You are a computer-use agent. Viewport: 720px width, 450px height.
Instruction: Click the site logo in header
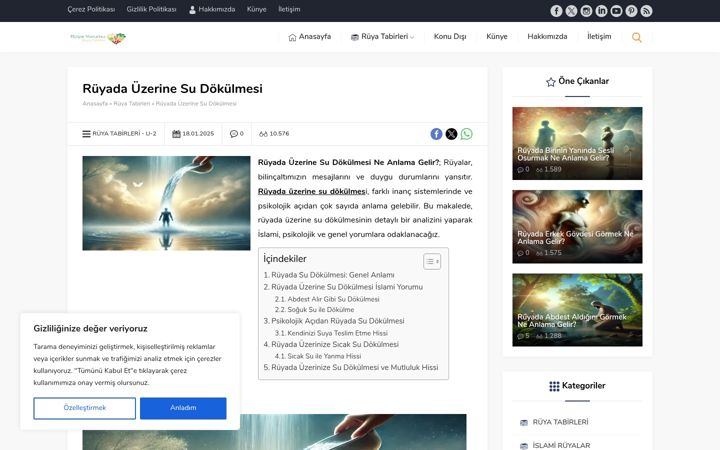pyautogui.click(x=98, y=38)
